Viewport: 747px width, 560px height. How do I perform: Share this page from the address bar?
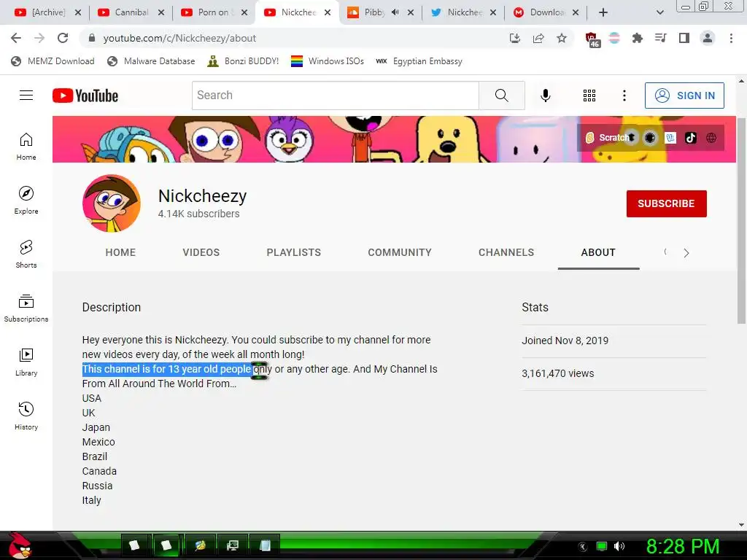point(538,38)
